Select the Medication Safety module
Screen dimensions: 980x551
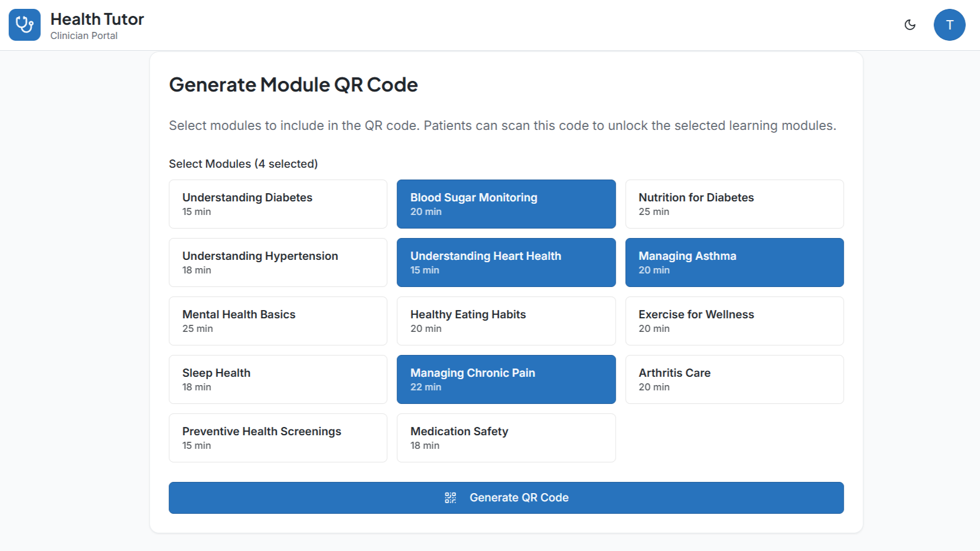point(506,438)
